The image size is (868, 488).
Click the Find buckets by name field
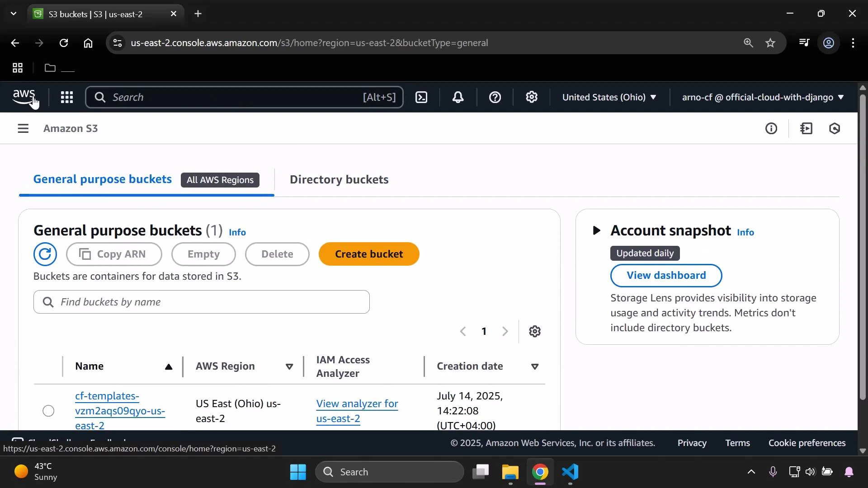201,302
